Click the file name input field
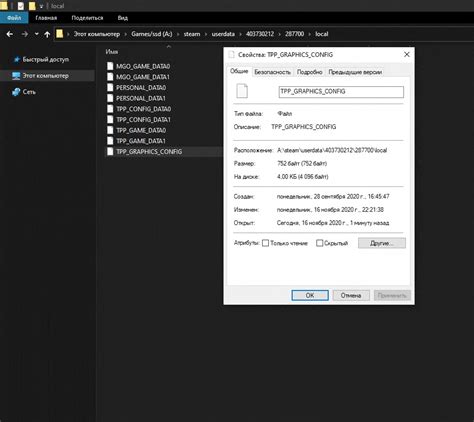The image size is (474, 422). click(x=341, y=92)
